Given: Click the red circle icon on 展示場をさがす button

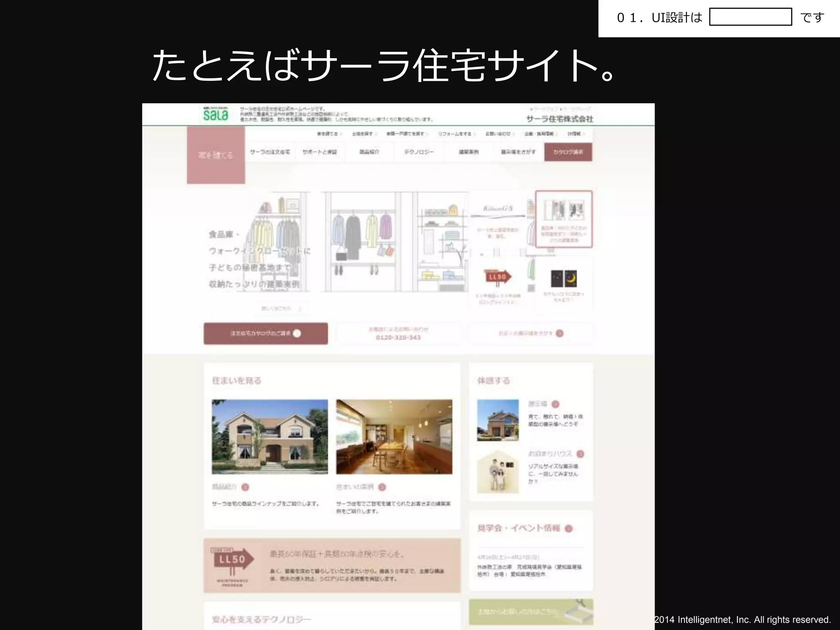Looking at the screenshot, I should [559, 333].
